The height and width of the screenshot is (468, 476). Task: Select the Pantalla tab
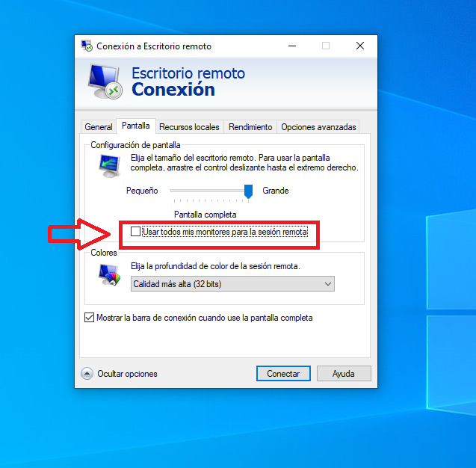pos(136,126)
